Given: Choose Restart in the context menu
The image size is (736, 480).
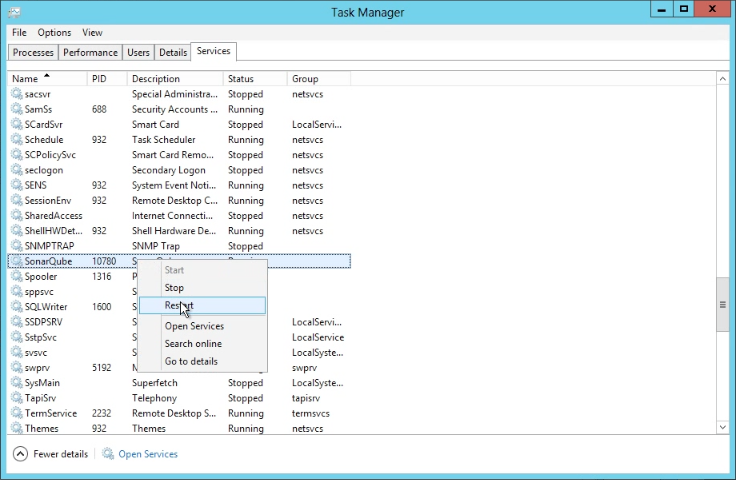Looking at the screenshot, I should [202, 305].
